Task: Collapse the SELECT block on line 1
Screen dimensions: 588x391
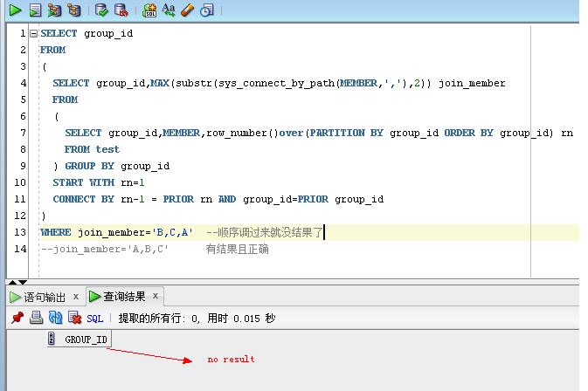Action: coord(33,34)
